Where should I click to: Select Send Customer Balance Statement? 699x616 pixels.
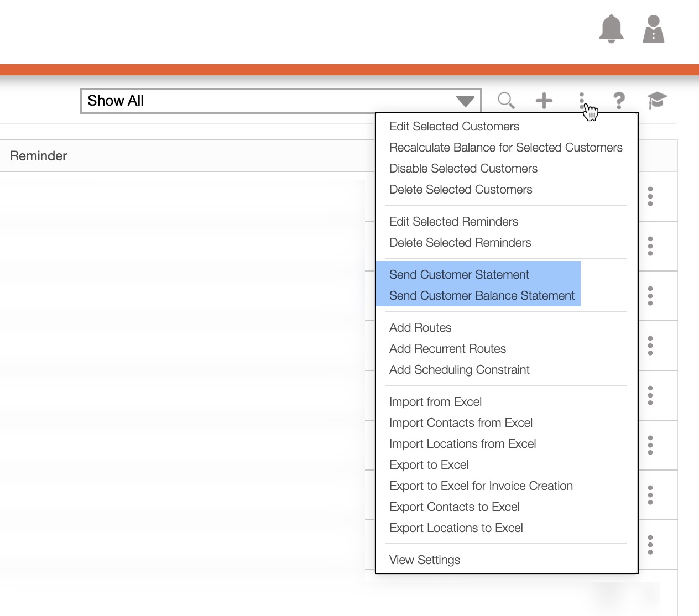[482, 296]
